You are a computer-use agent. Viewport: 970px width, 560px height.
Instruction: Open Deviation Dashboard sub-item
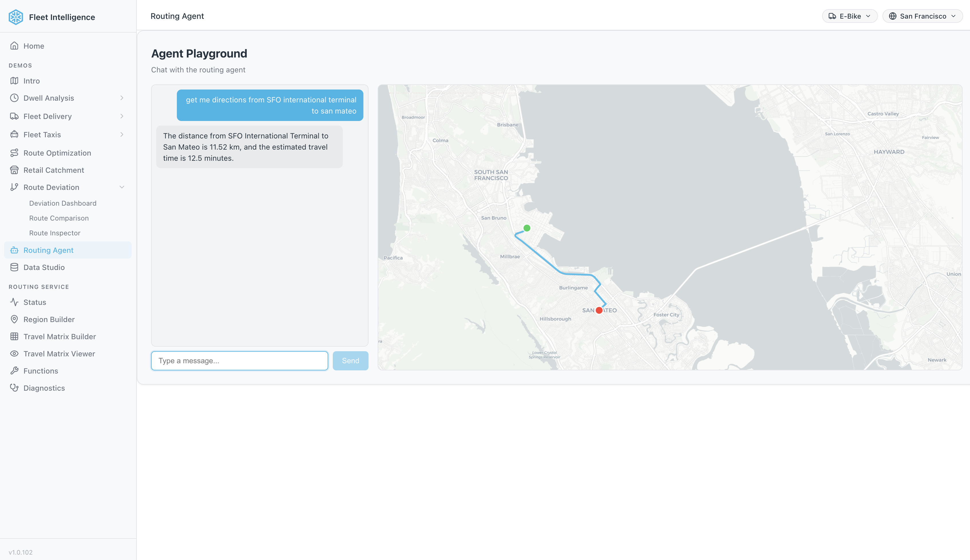[x=63, y=203]
